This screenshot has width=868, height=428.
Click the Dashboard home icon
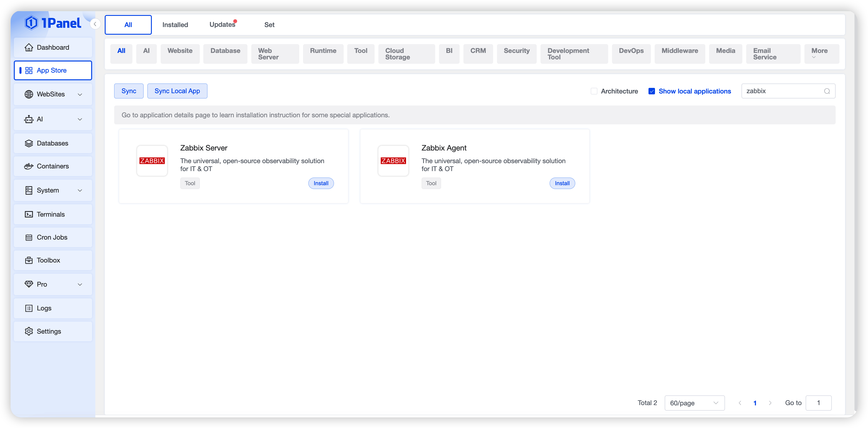[29, 48]
